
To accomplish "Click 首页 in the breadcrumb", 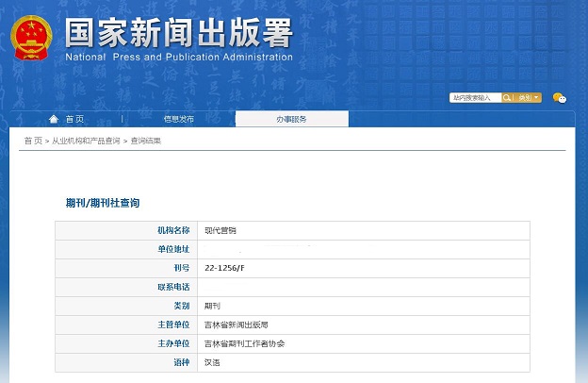I will [x=32, y=141].
